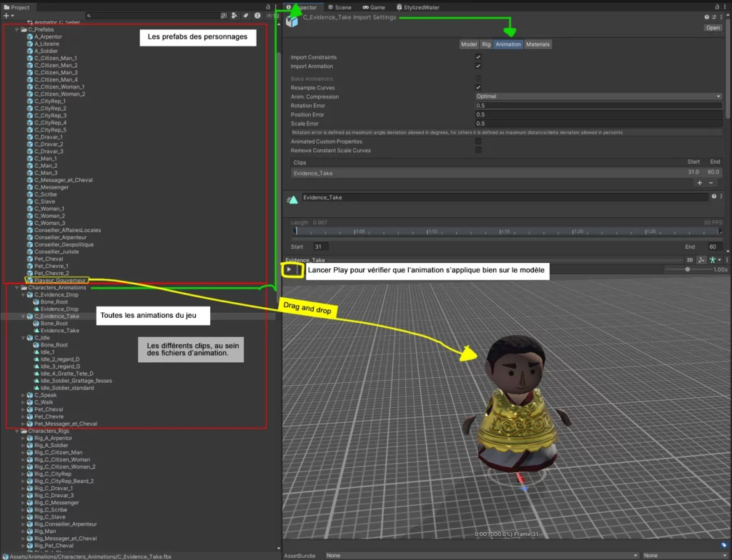Toggle Import Animation checkbox

coord(478,66)
